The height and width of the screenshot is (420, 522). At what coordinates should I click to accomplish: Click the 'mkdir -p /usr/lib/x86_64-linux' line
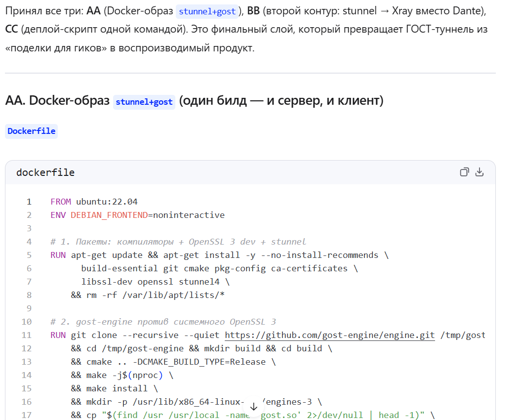[x=197, y=402]
